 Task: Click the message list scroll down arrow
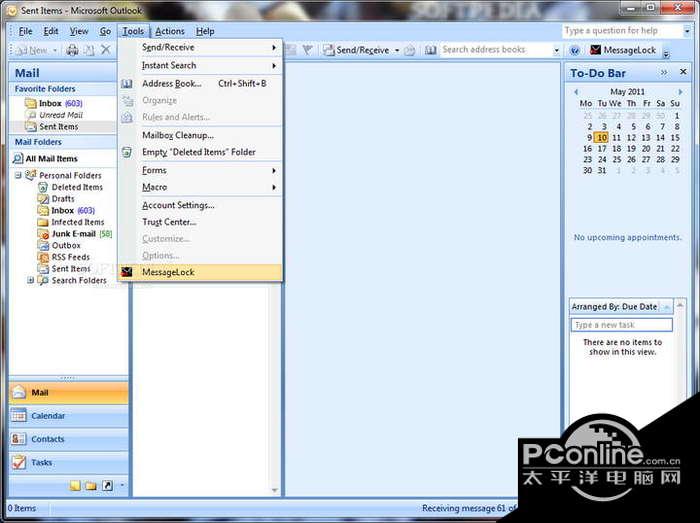tap(275, 490)
